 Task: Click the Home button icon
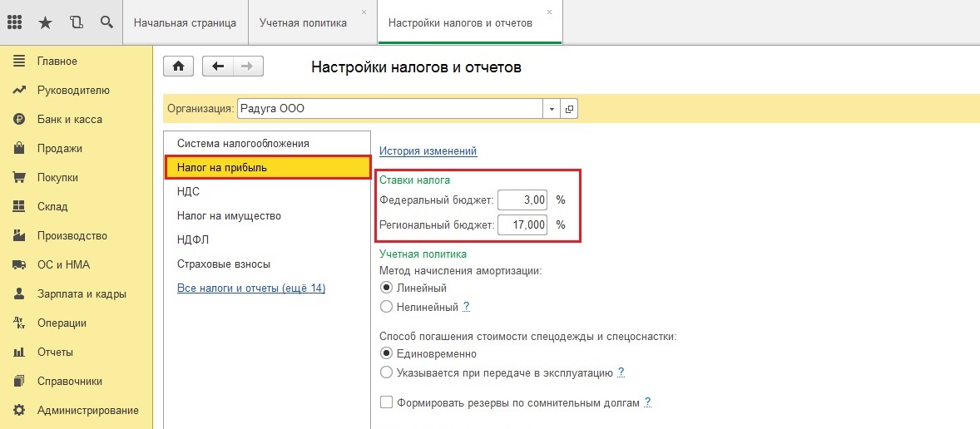(179, 67)
